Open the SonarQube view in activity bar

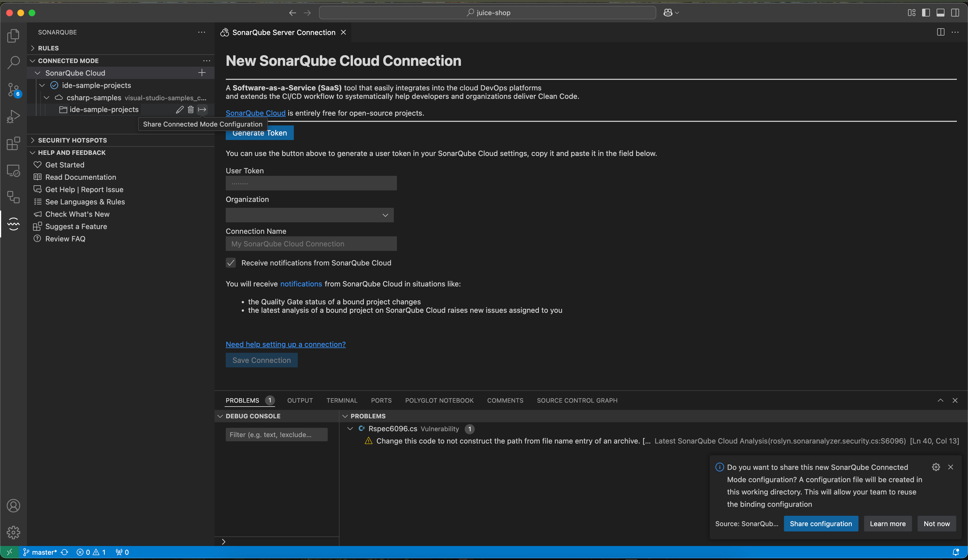tap(13, 223)
